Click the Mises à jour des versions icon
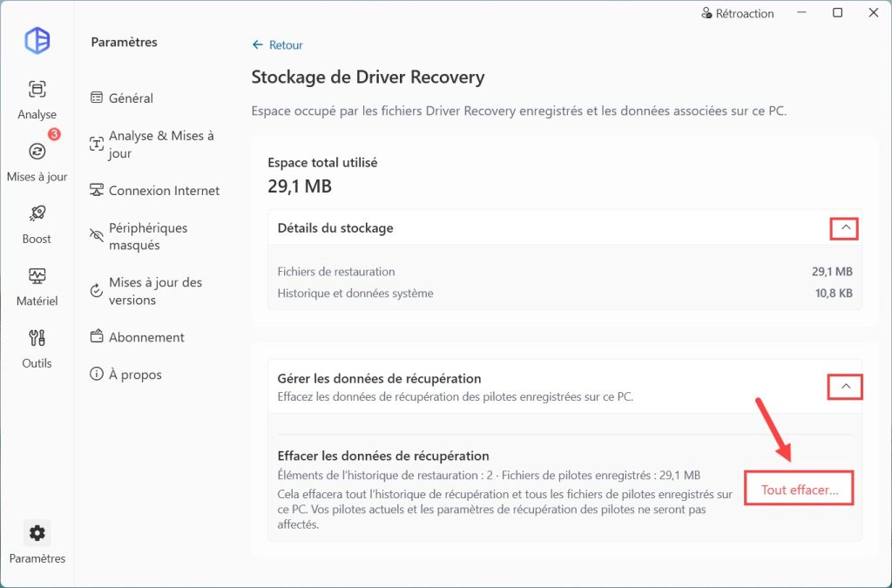This screenshot has height=588, width=892. click(x=97, y=291)
